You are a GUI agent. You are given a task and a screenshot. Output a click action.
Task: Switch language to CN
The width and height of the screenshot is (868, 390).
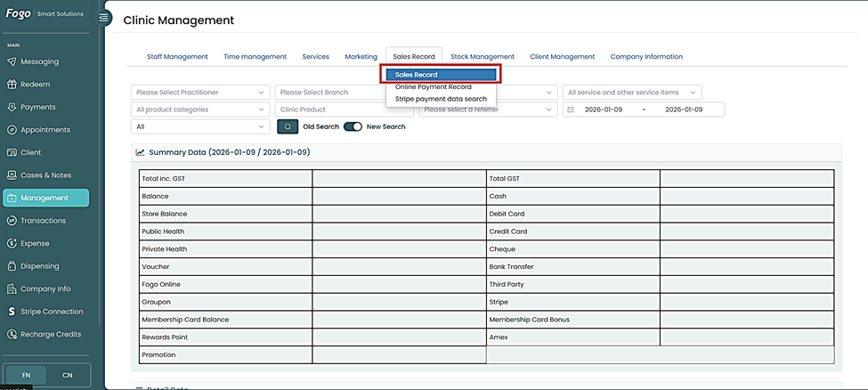67,375
